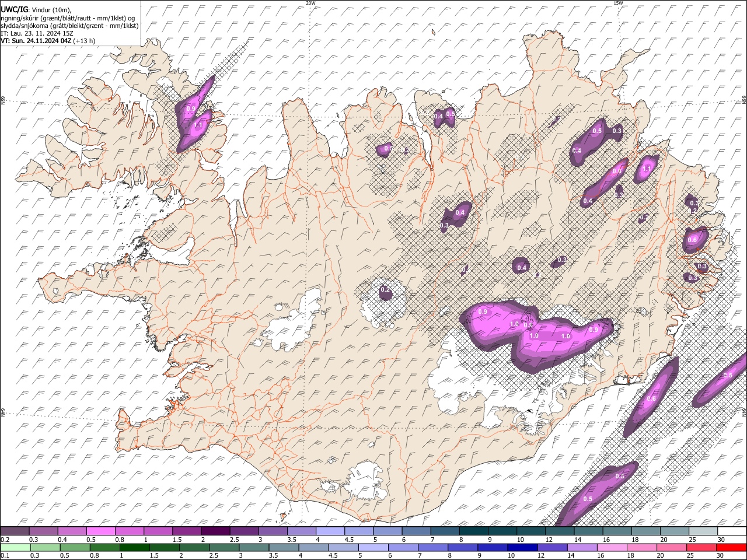Click the 0.2 value on the central glacier

point(385,290)
